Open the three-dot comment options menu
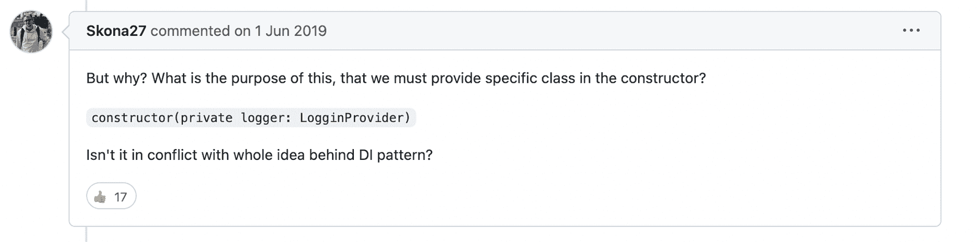Image resolution: width=980 pixels, height=242 pixels. click(x=911, y=30)
